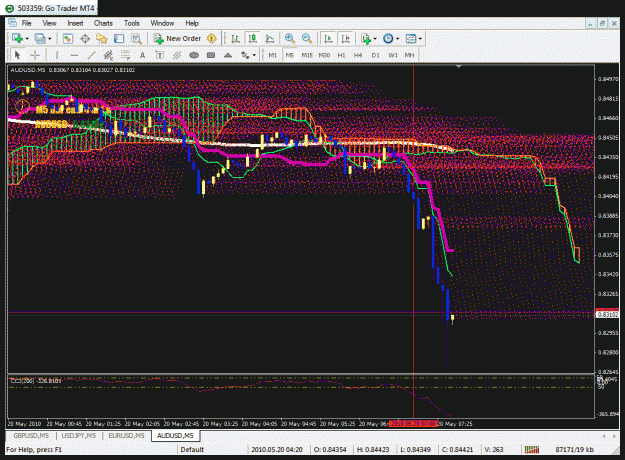Open the File menu
625x460 pixels.
26,23
